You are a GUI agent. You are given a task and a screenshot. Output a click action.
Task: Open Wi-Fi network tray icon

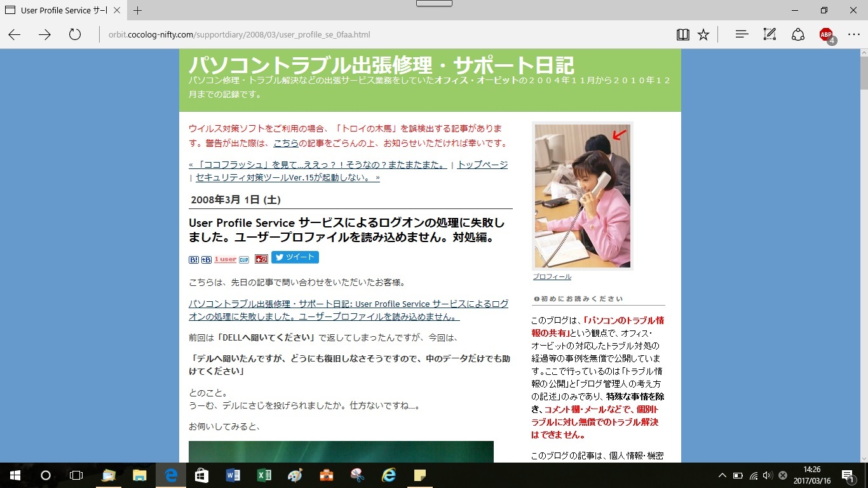pos(754,475)
